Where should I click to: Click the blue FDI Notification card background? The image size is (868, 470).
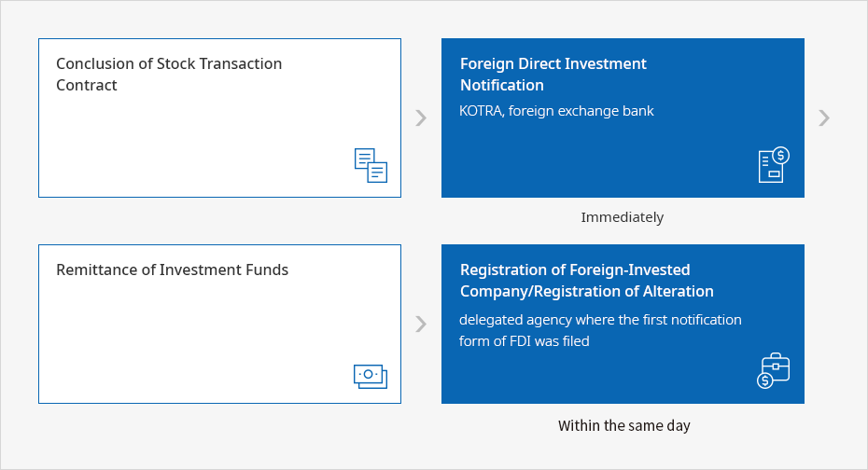(x=623, y=117)
